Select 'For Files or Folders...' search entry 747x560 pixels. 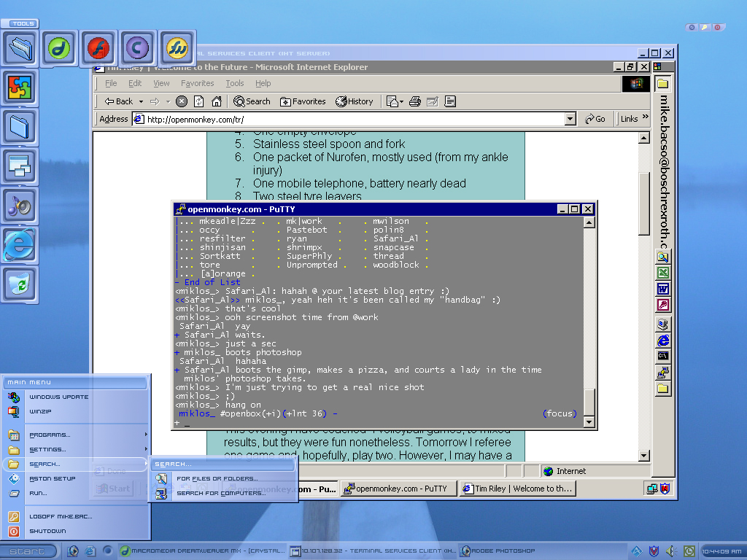[217, 479]
